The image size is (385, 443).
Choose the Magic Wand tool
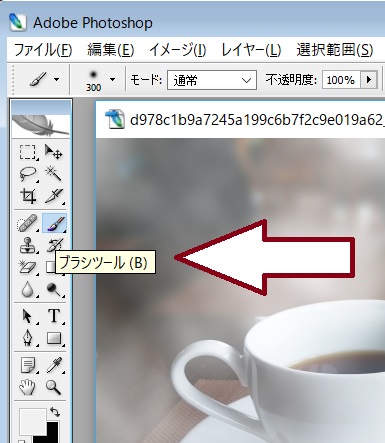point(53,173)
